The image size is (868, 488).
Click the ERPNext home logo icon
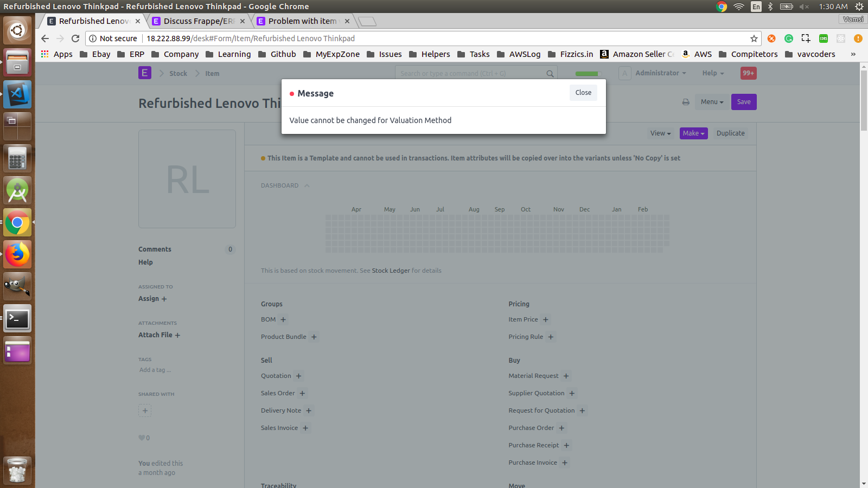click(x=145, y=73)
